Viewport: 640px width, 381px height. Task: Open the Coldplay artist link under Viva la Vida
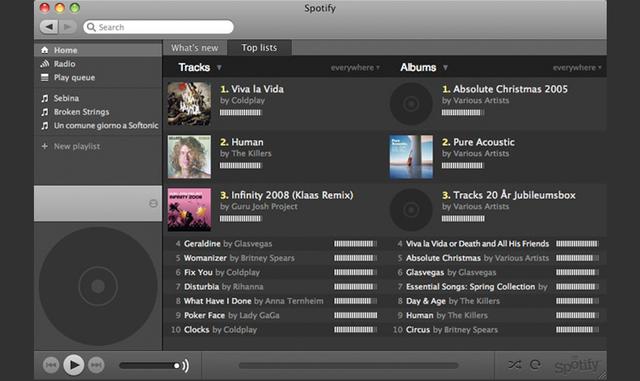point(248,100)
